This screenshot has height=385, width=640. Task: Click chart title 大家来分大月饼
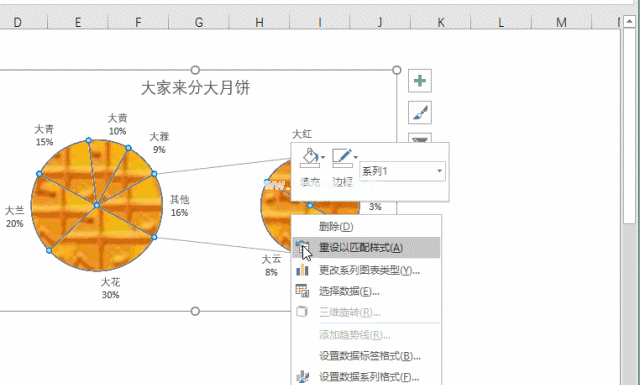pyautogui.click(x=195, y=88)
